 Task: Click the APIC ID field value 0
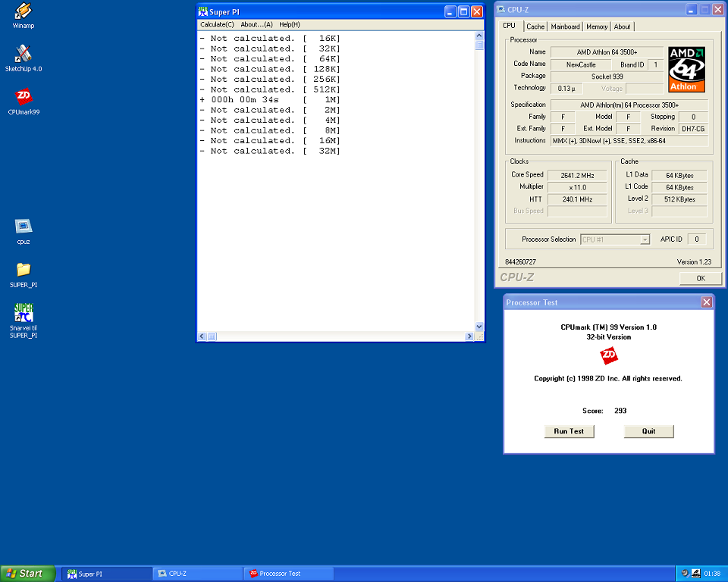click(696, 239)
